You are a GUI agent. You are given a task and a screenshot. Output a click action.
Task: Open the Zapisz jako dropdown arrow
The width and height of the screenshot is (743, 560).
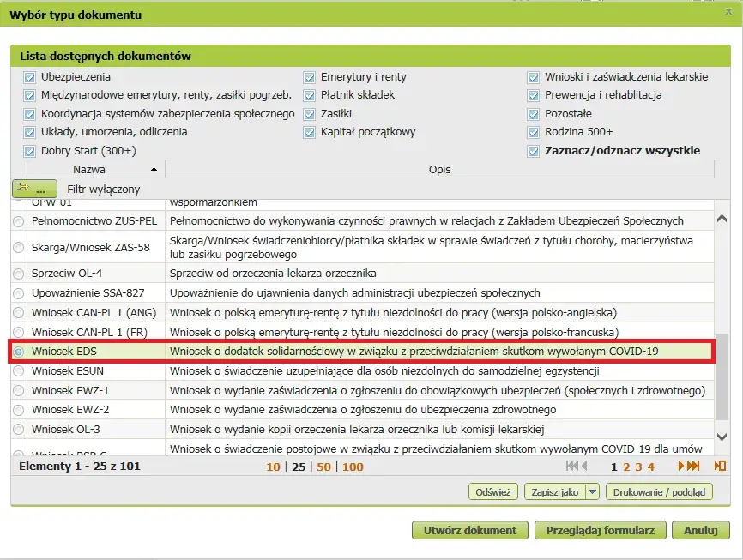pos(592,492)
